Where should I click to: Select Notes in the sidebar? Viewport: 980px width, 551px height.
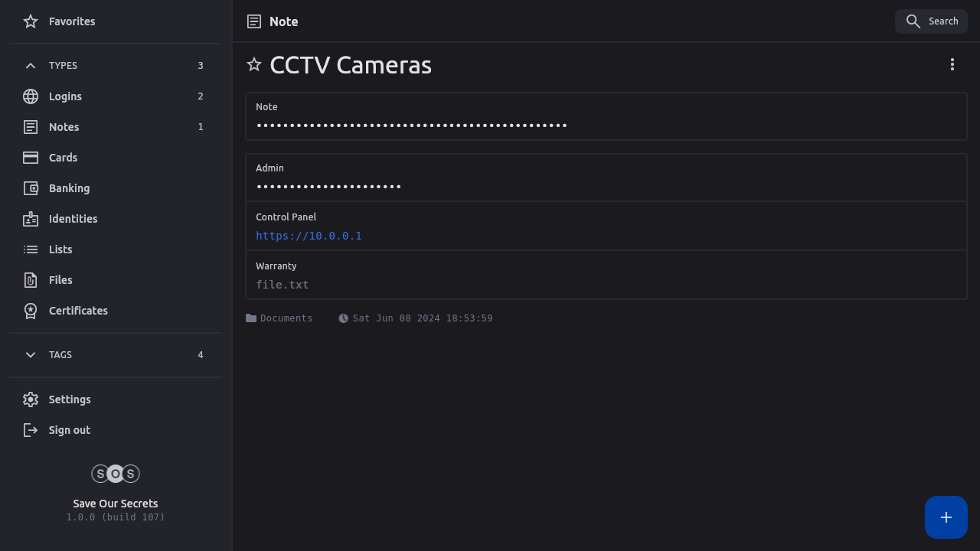pyautogui.click(x=64, y=127)
